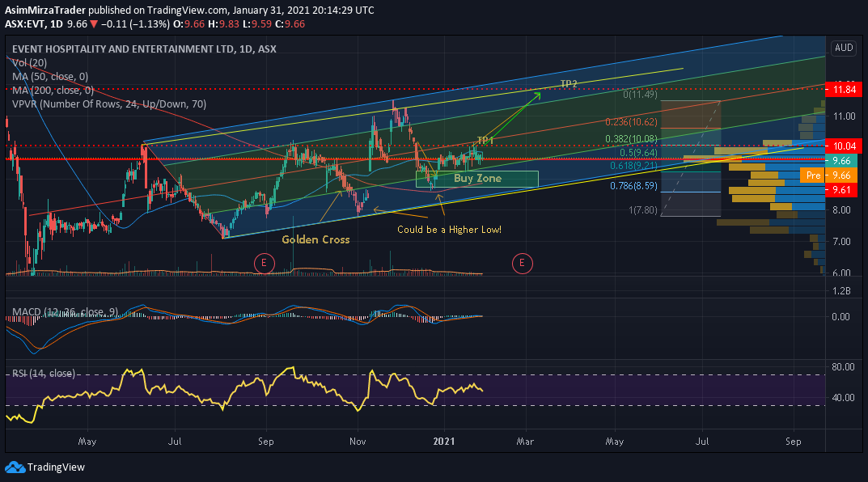Click the Fibonacci 0.618(9.21) level label
The width and height of the screenshot is (868, 482).
click(634, 166)
